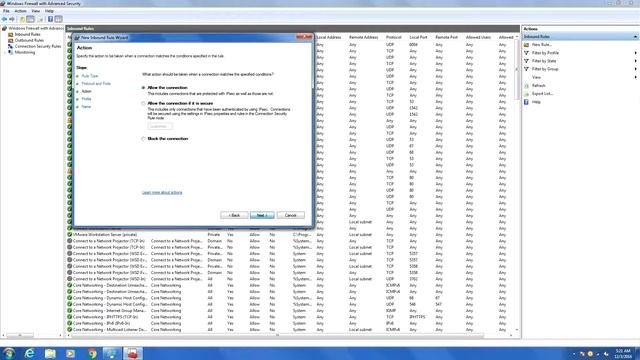Select the Core Networking - IPHTTPS (TCP-In) rule
The height and width of the screenshot is (360, 640).
(105, 317)
